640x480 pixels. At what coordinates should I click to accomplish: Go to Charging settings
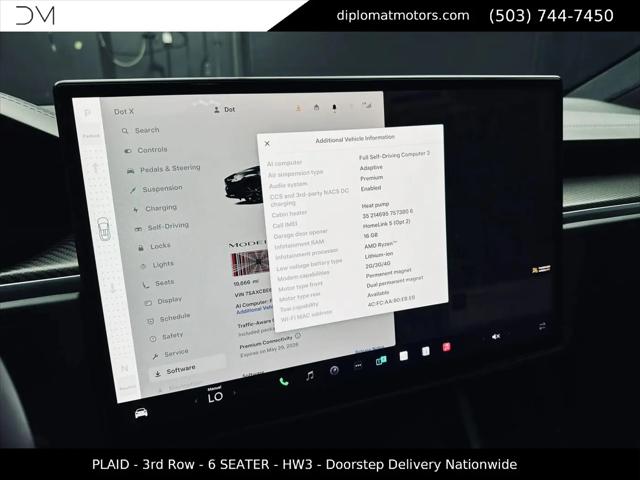click(x=155, y=209)
